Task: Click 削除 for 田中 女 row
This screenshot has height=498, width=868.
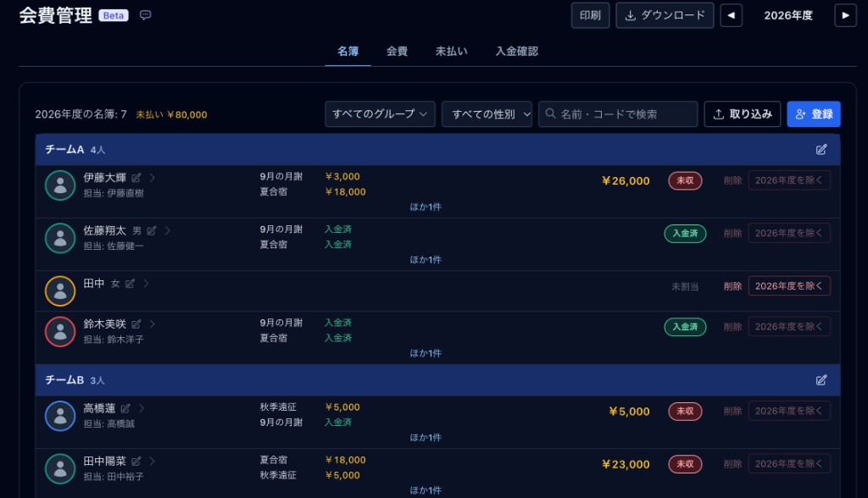Action: (733, 286)
